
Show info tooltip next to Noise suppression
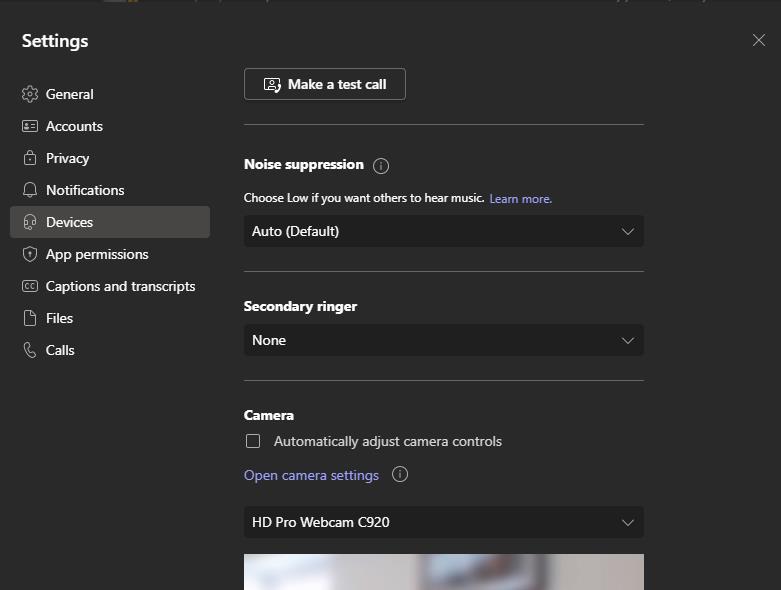point(381,166)
